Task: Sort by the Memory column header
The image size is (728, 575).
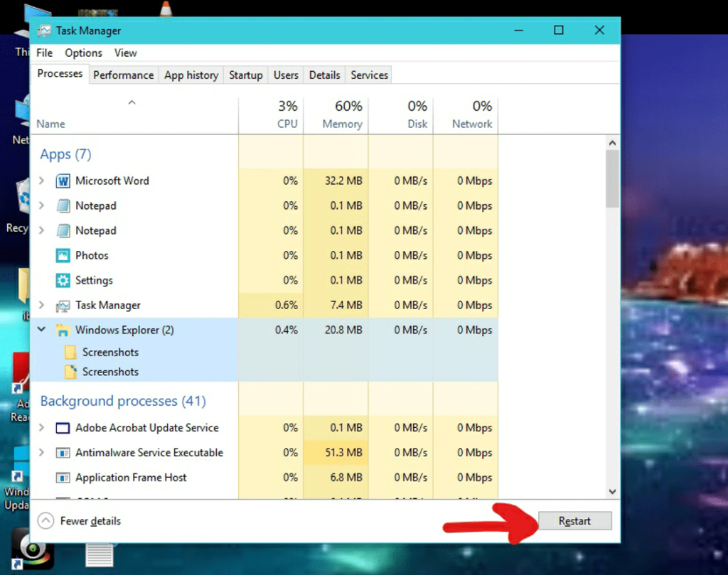Action: [341, 114]
